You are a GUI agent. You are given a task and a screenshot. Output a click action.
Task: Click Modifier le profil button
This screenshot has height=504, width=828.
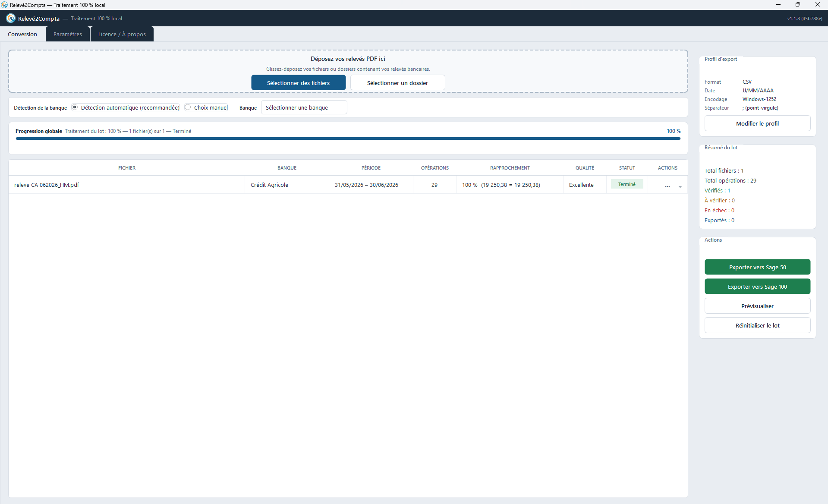pos(757,123)
